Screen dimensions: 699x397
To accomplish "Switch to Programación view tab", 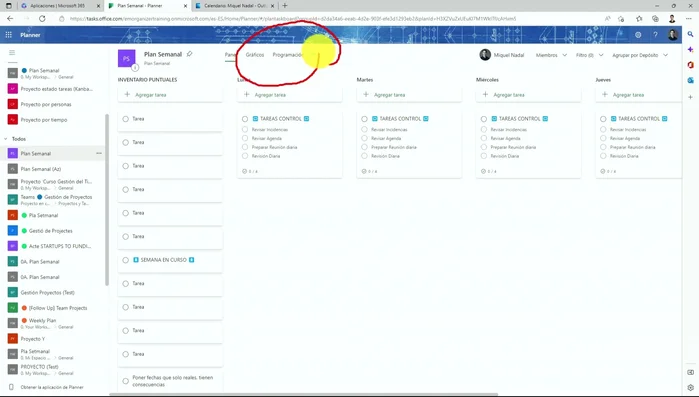I will [x=288, y=55].
